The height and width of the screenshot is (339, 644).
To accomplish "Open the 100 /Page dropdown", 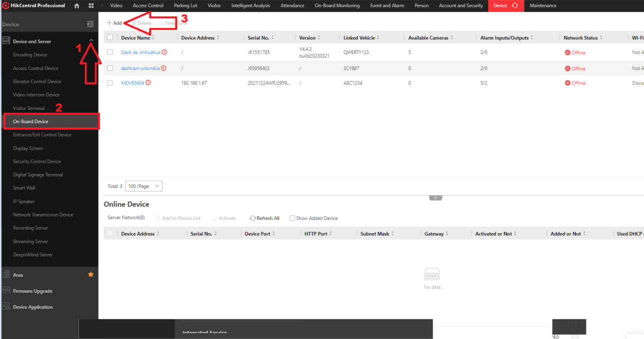I will click(144, 186).
